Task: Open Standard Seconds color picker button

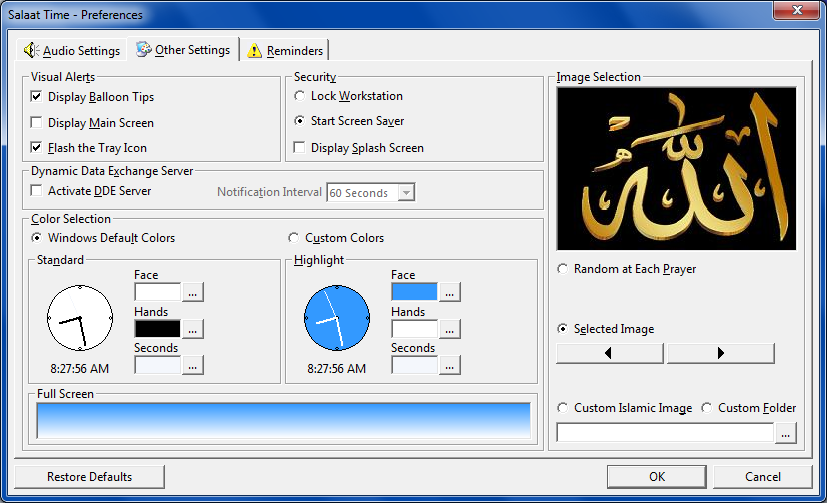Action: (193, 365)
